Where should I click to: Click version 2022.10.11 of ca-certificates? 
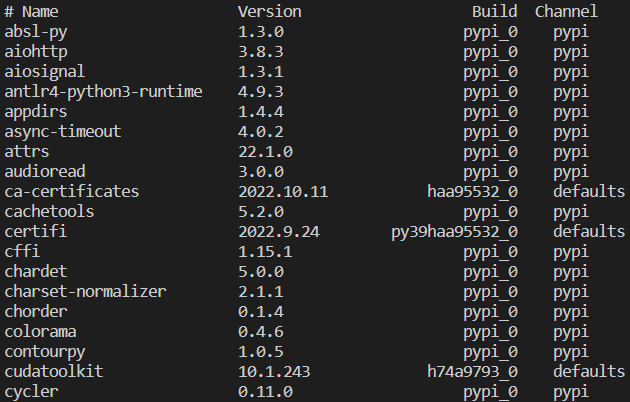[x=283, y=191]
